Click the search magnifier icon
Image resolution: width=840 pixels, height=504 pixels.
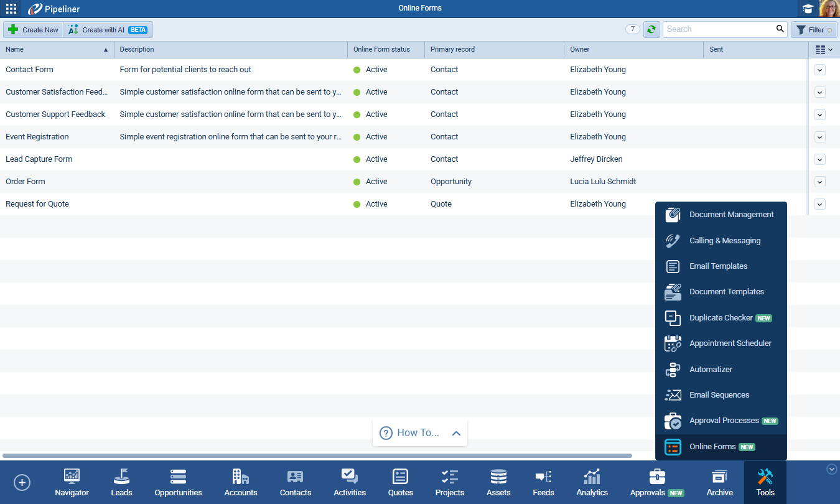780,29
